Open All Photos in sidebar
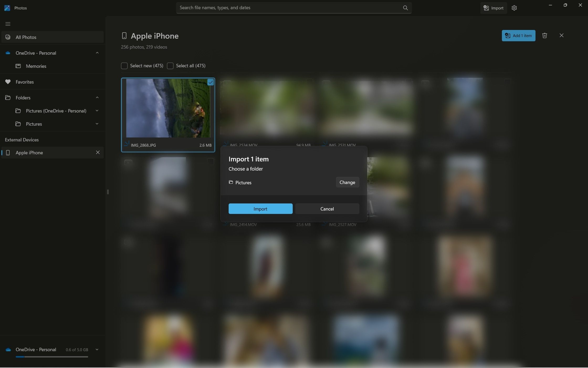This screenshot has height=368, width=588. [26, 37]
